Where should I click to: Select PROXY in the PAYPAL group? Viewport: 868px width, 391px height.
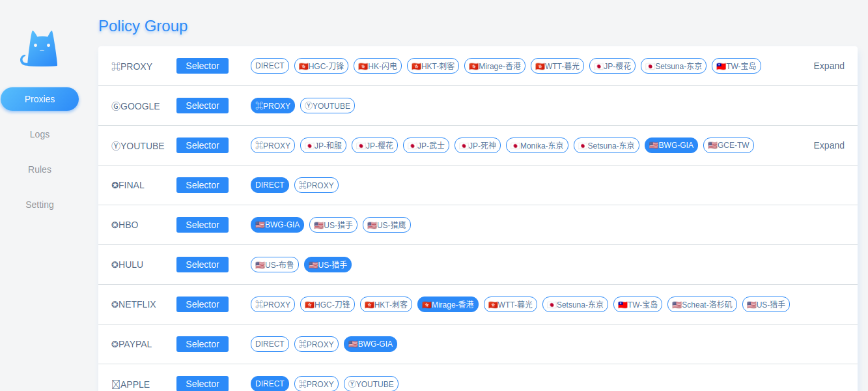click(x=316, y=344)
